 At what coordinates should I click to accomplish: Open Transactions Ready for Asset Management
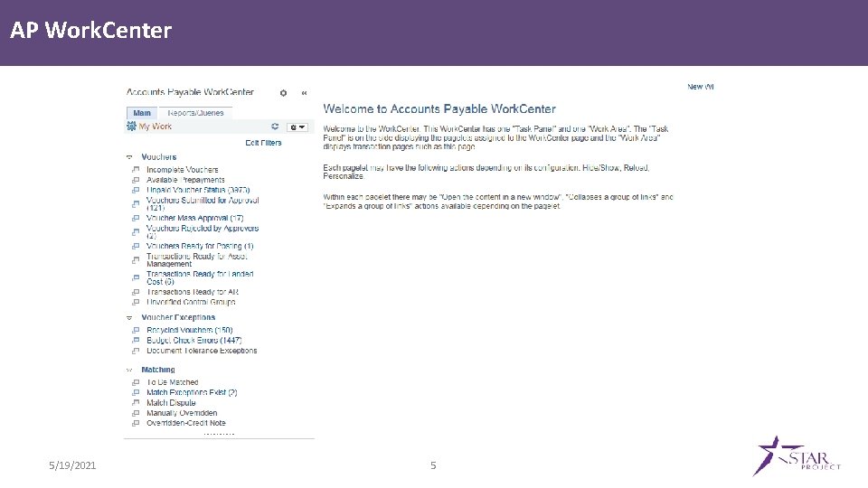[x=196, y=260]
